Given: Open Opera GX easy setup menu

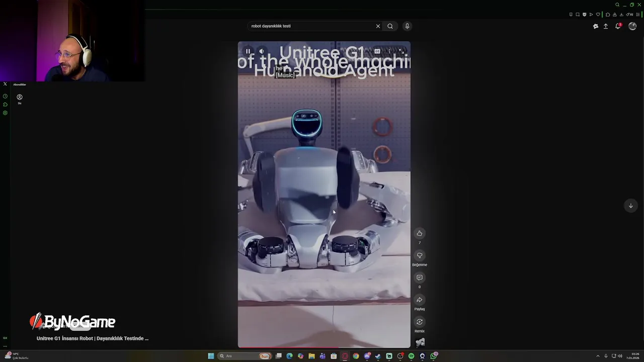Looking at the screenshot, I should [638, 15].
